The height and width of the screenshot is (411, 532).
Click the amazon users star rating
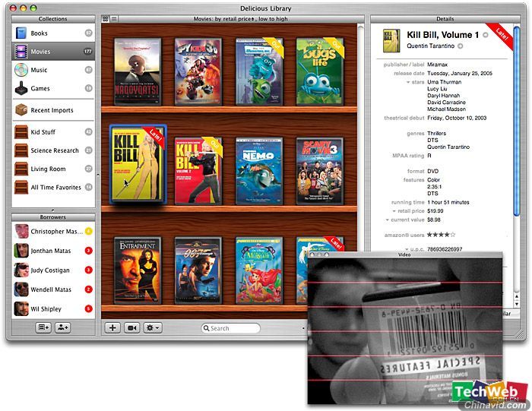441,235
